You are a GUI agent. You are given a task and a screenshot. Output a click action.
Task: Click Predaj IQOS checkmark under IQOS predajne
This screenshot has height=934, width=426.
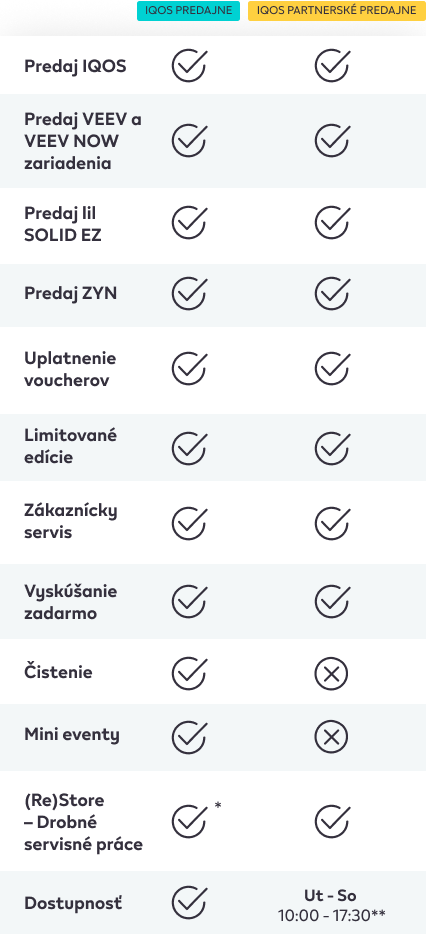[189, 66]
